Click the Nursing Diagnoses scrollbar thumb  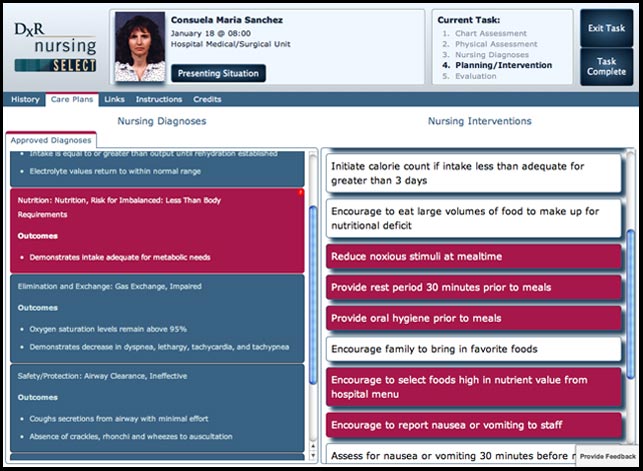(313, 295)
